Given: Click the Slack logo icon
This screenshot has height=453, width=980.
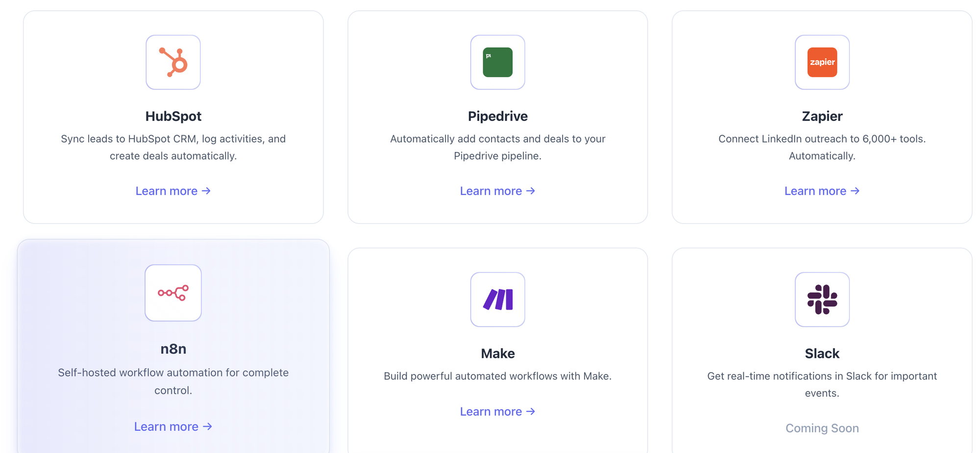Looking at the screenshot, I should (x=822, y=299).
